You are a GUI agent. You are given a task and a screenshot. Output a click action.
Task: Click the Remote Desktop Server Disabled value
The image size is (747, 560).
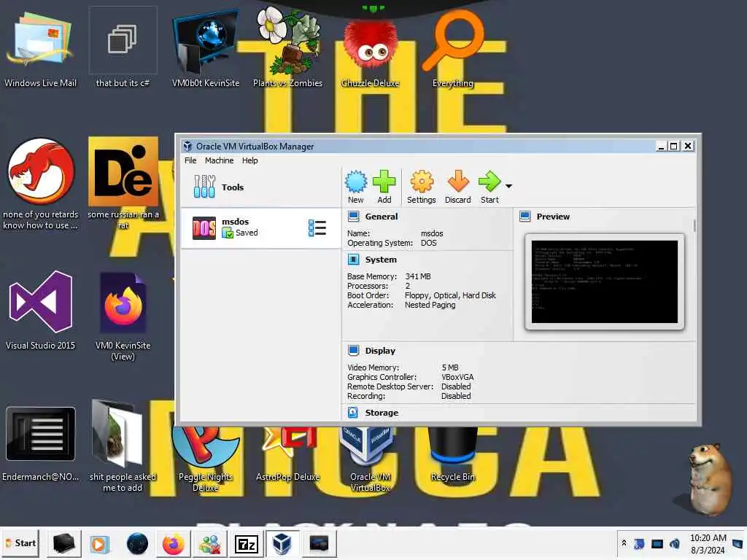(456, 386)
